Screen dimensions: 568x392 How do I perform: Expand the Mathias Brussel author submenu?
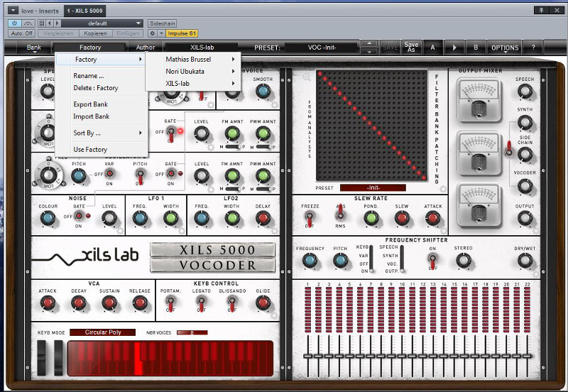point(193,60)
